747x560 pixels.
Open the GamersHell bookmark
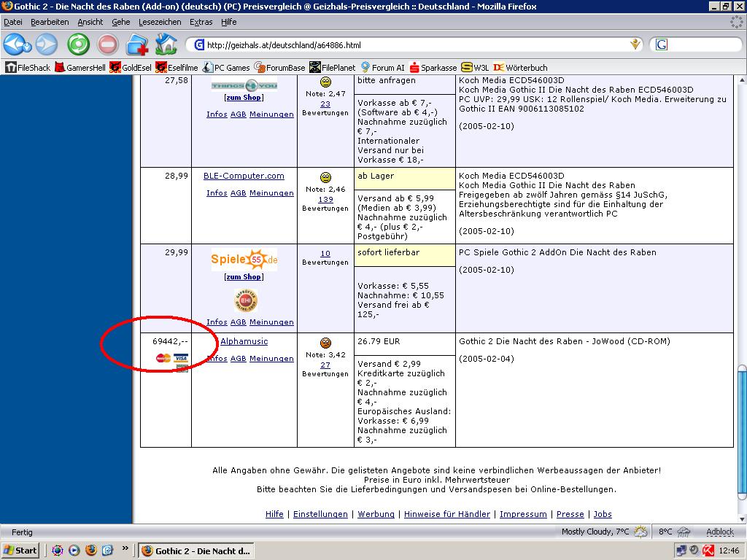pyautogui.click(x=80, y=68)
